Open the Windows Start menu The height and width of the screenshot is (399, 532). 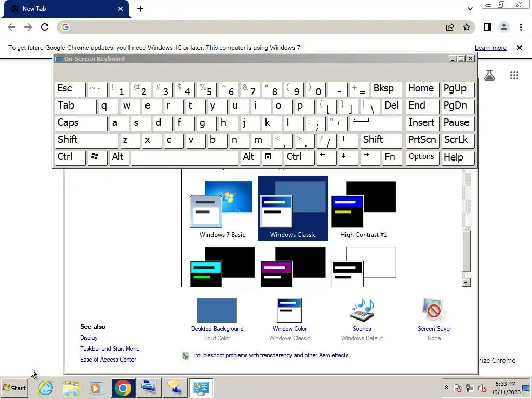click(14, 388)
